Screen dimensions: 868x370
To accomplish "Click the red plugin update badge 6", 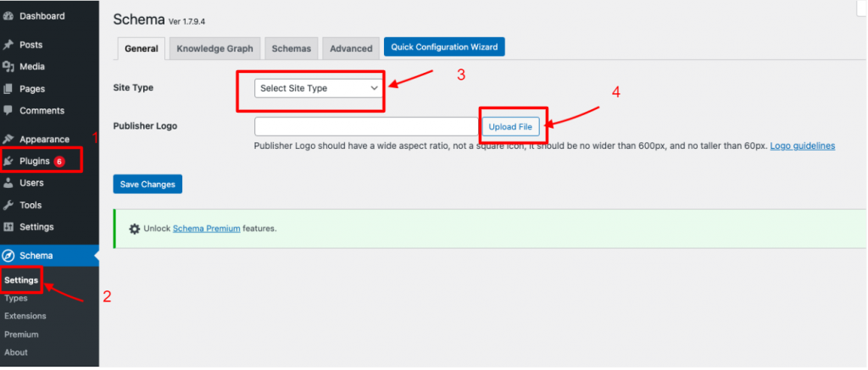I will tap(59, 162).
